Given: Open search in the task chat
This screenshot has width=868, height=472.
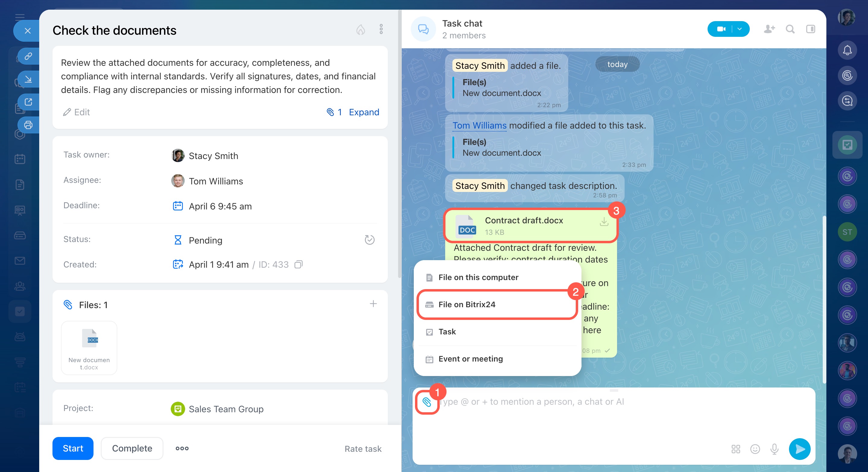Looking at the screenshot, I should click(x=790, y=29).
